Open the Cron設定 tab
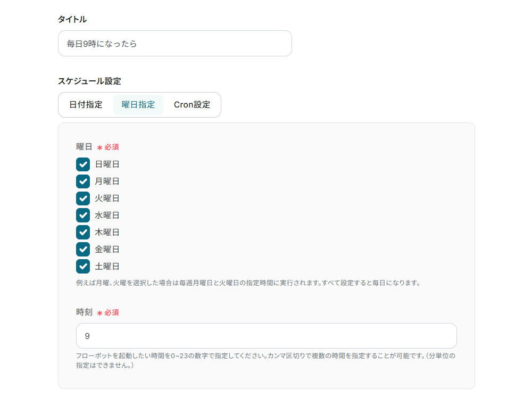 tap(192, 105)
